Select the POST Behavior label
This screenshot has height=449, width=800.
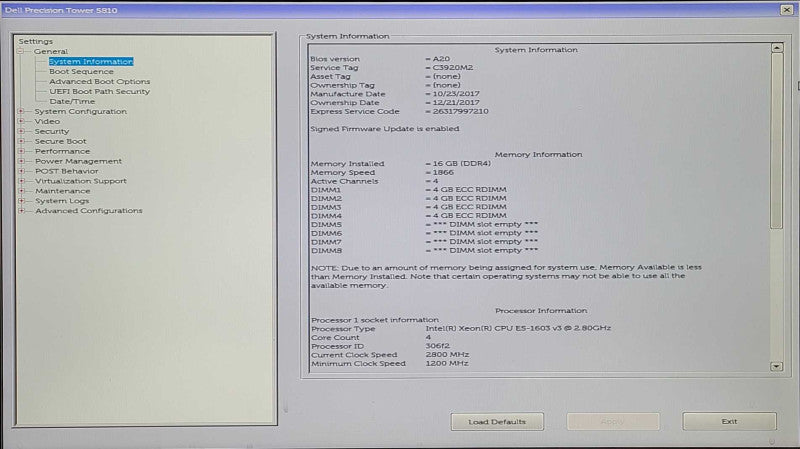[66, 171]
